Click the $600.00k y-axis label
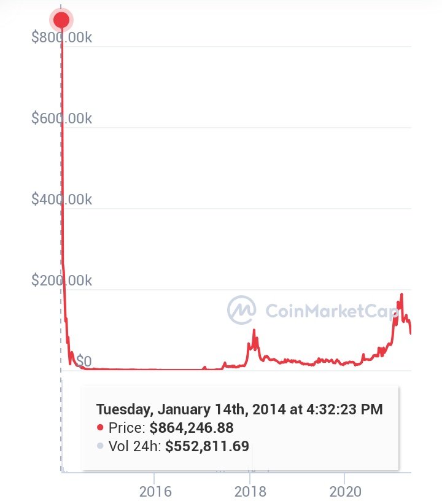The image size is (442, 504). [x=61, y=118]
